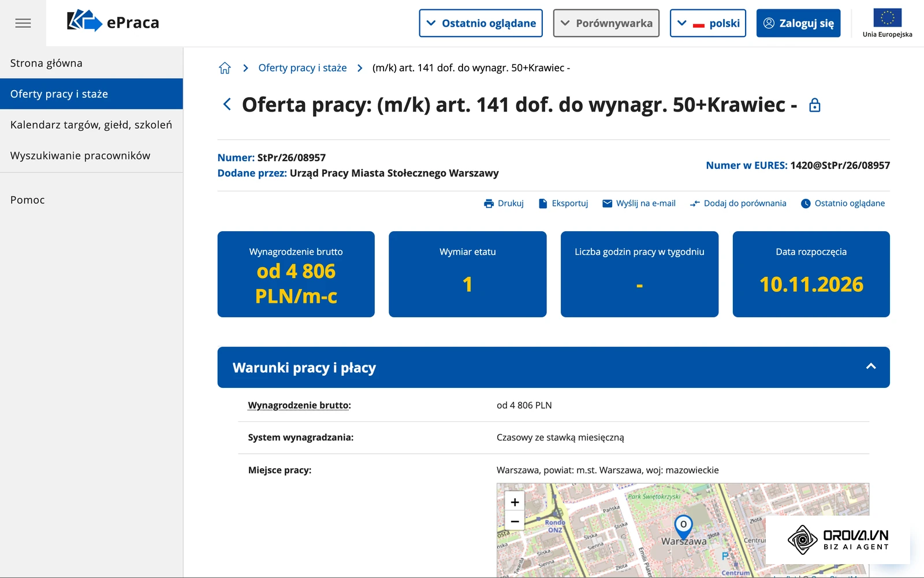
Task: Click the Wynagrodzenie brutto label with dotted underline
Action: coord(299,405)
